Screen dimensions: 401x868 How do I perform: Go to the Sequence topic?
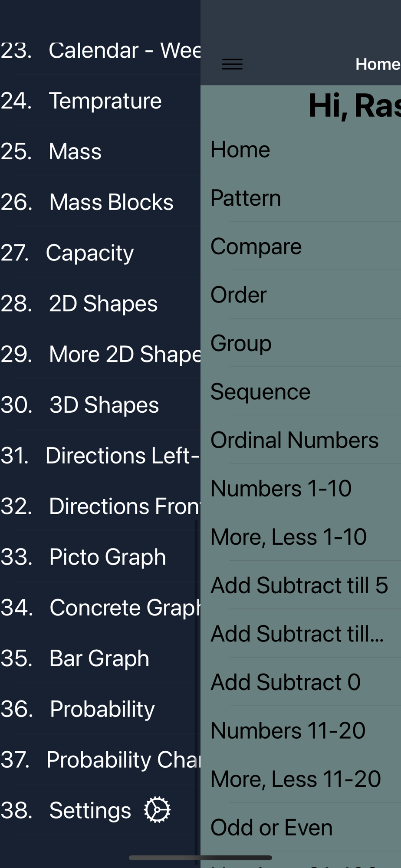click(x=260, y=392)
